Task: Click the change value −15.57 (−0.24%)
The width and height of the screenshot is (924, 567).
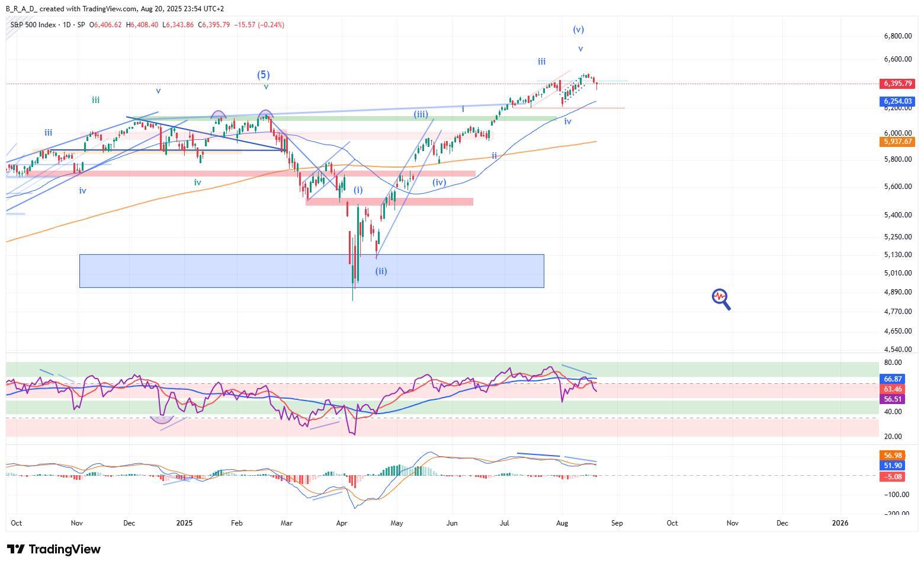Action: coord(259,25)
